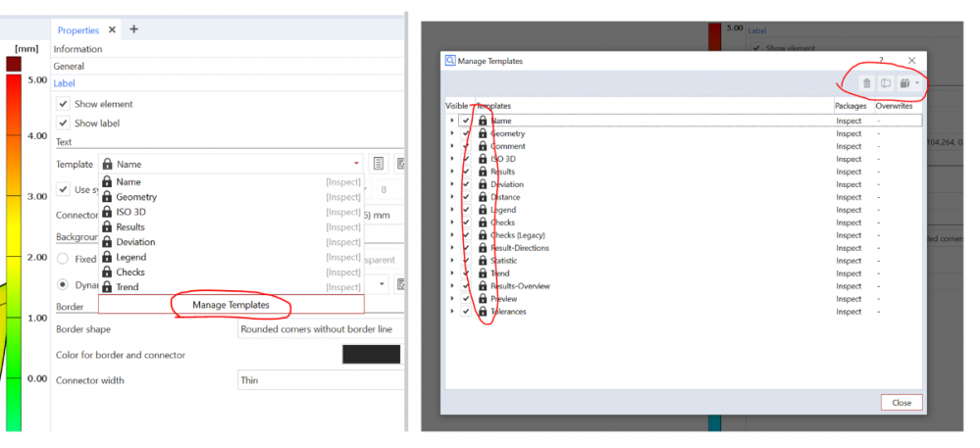Click the help question mark in Manage Templates

pyautogui.click(x=881, y=60)
